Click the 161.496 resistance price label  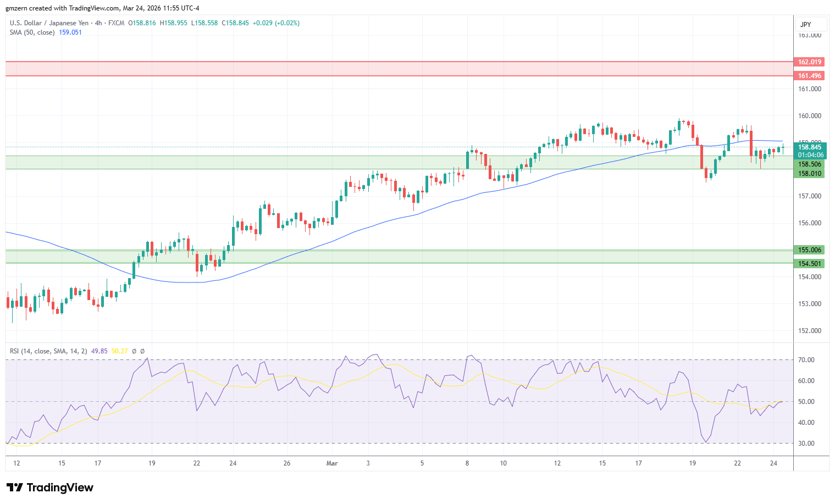[809, 76]
